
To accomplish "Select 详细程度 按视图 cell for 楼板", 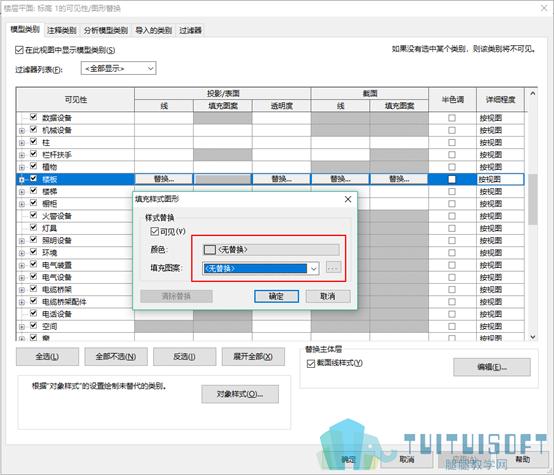I will [500, 179].
